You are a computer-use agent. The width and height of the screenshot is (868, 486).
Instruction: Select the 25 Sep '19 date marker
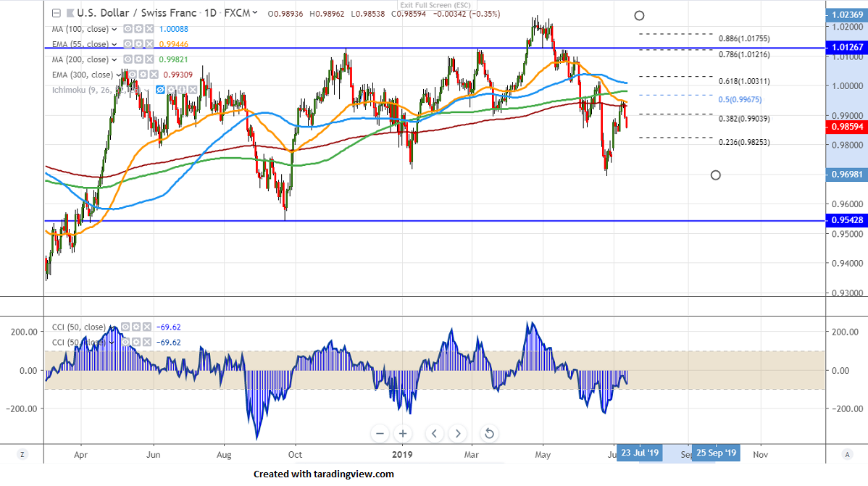point(716,453)
